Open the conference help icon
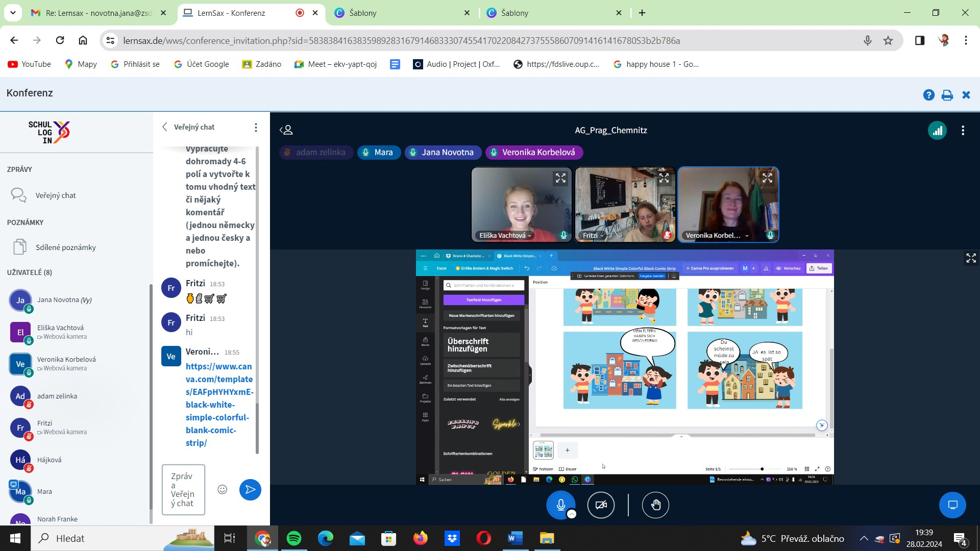Image resolution: width=980 pixels, height=551 pixels. 928,95
